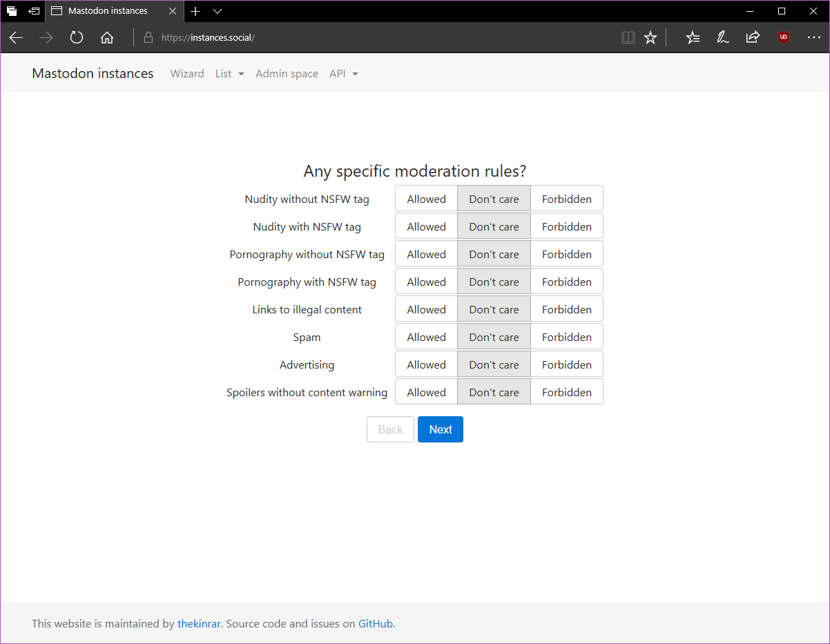Show tab previews chevron

(218, 11)
